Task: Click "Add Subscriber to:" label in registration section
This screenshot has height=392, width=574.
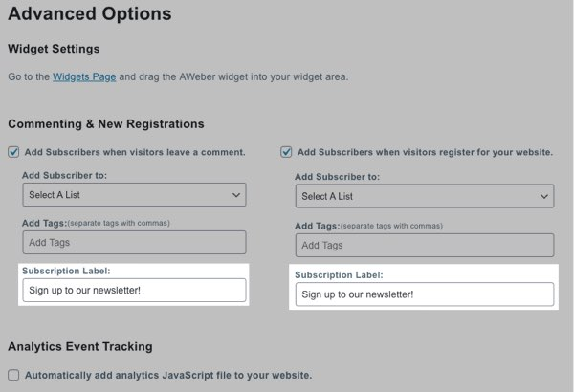Action: (337, 177)
